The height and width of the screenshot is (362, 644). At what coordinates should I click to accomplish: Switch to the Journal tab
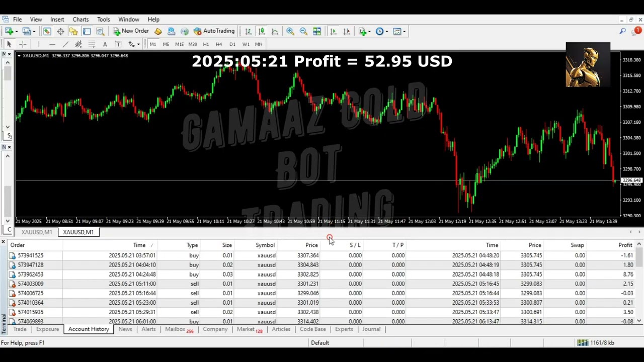pos(371,329)
